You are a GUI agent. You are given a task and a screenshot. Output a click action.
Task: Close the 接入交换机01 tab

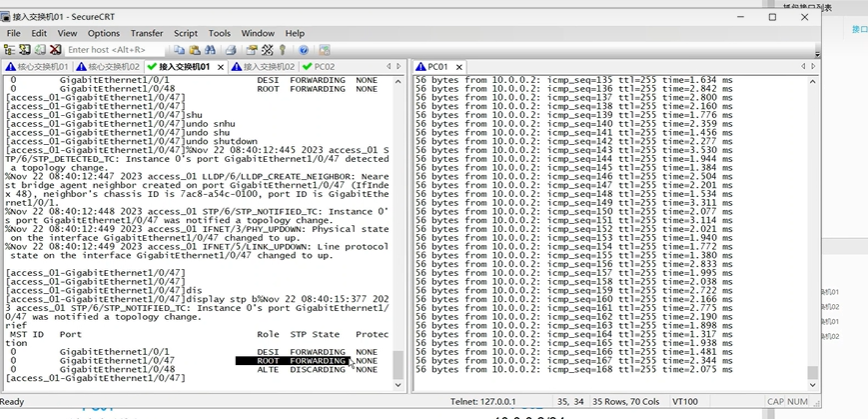[220, 67]
